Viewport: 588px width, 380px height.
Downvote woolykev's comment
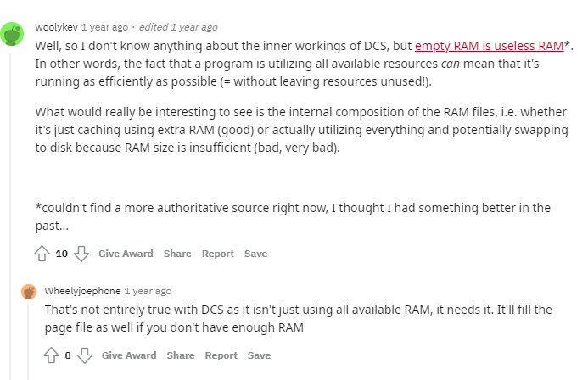[81, 254]
